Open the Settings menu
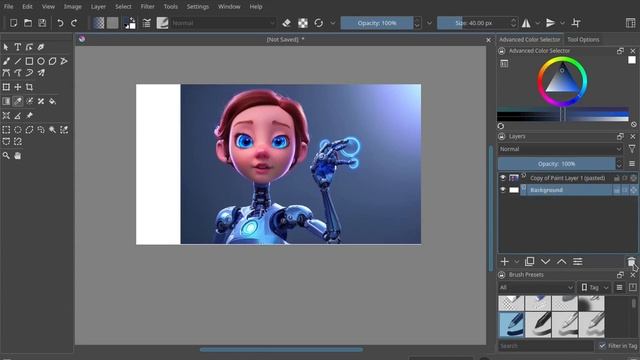The height and width of the screenshot is (360, 640). tap(198, 7)
